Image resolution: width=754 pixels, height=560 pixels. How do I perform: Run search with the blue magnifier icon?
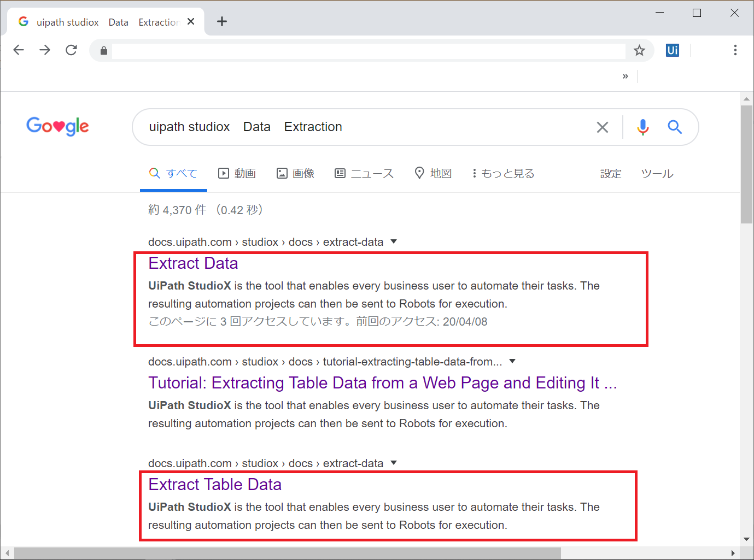coord(675,127)
